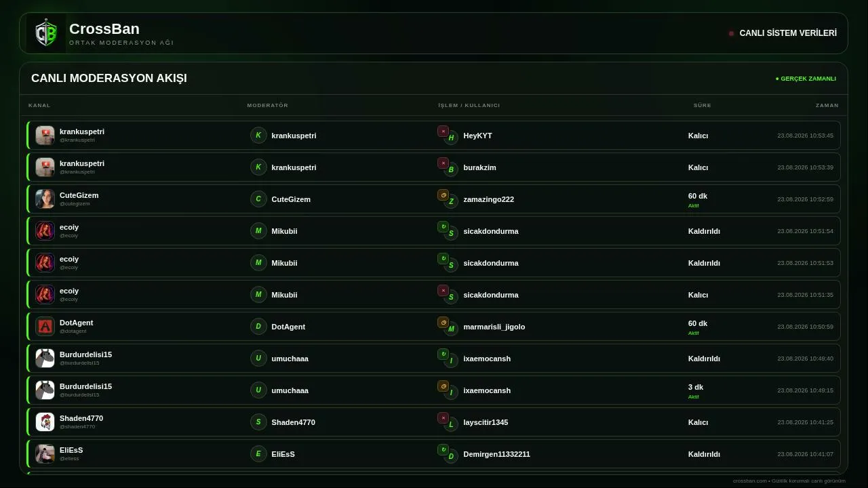Click the KANAL column header

(39, 106)
